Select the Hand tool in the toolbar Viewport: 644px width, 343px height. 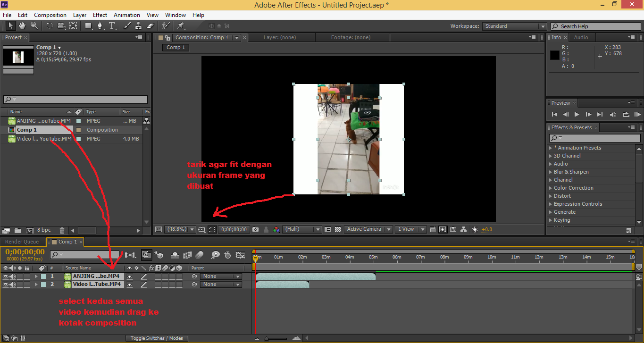tap(21, 26)
